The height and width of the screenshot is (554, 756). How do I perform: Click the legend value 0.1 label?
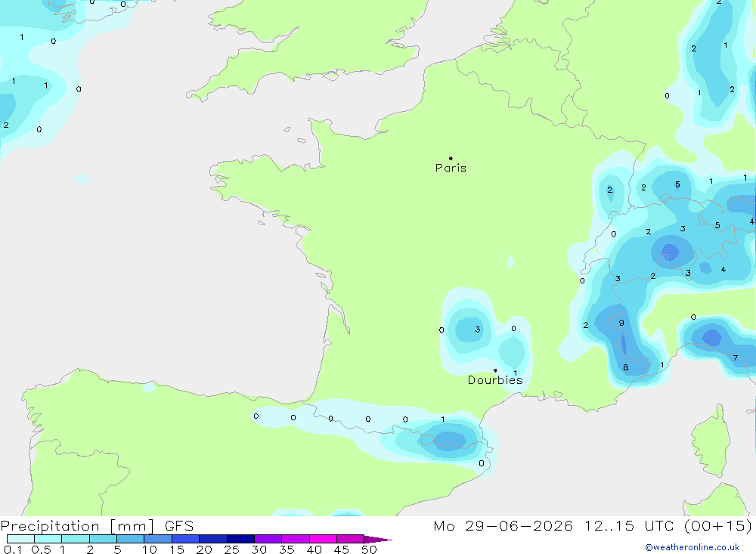tap(13, 549)
